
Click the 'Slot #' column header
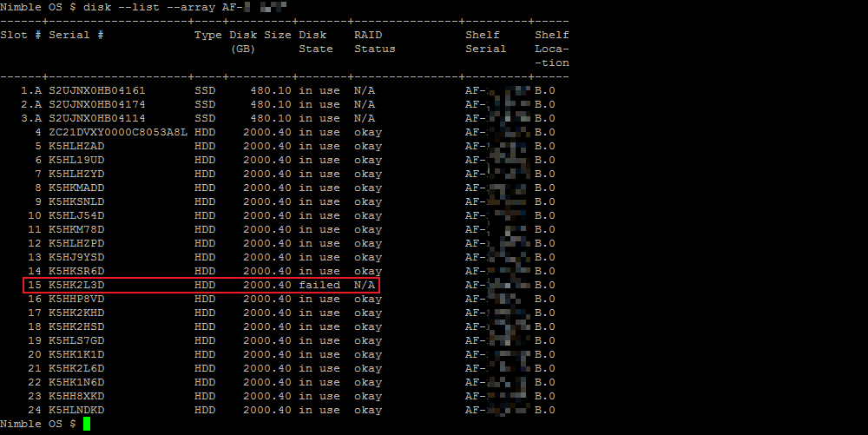pos(21,35)
